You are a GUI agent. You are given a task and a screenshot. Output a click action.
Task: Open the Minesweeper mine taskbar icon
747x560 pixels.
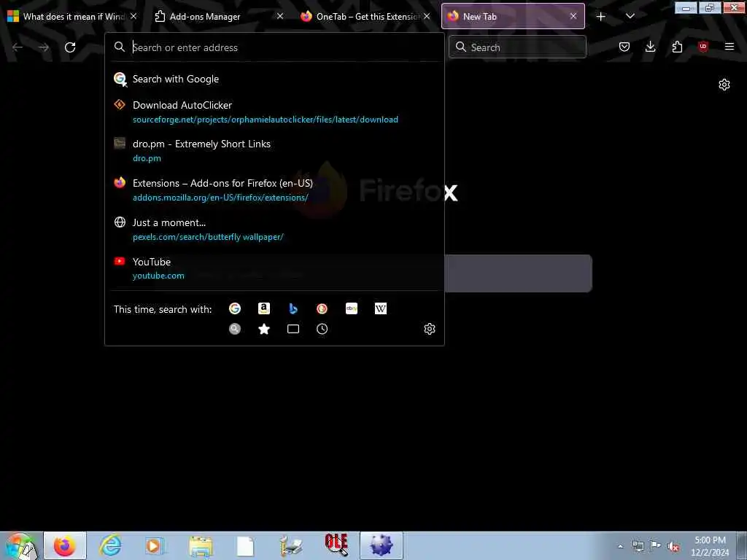coord(381,545)
